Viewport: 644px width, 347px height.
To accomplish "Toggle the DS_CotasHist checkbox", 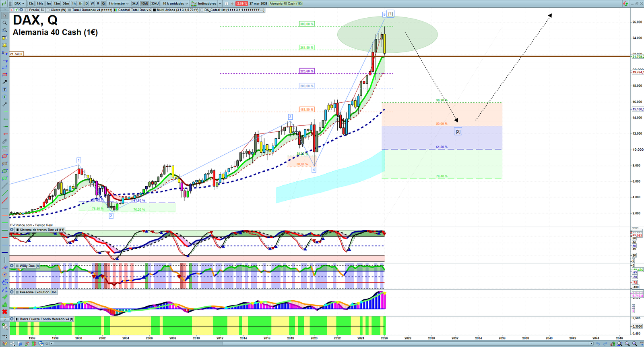I will click(202, 10).
